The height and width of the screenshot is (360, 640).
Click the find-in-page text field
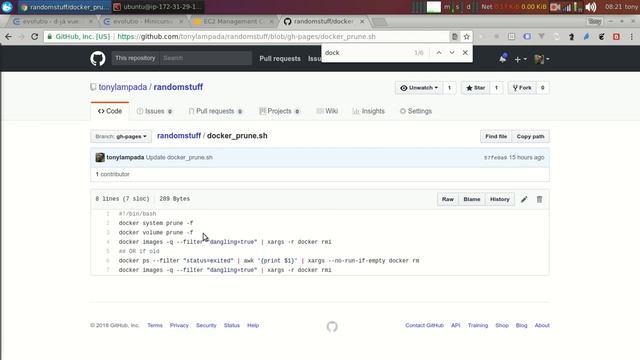(367, 53)
